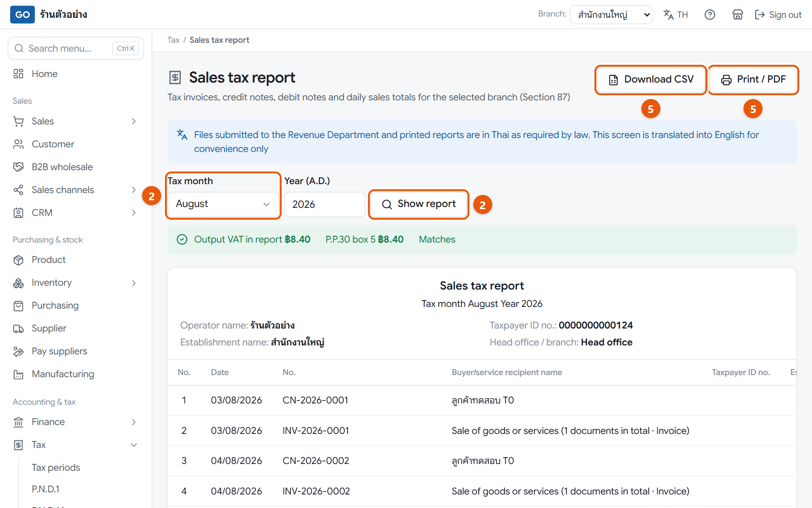
Task: Expand the CRM submenu chevron
Action: (134, 213)
